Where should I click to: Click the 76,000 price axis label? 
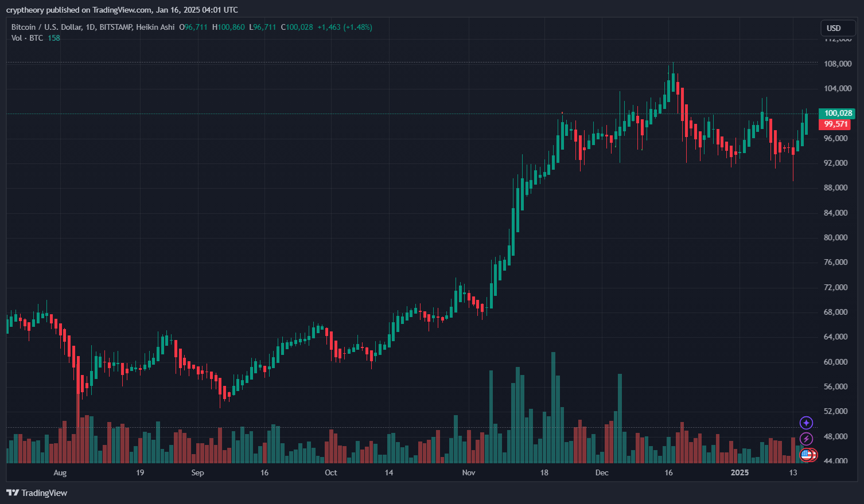tap(835, 262)
